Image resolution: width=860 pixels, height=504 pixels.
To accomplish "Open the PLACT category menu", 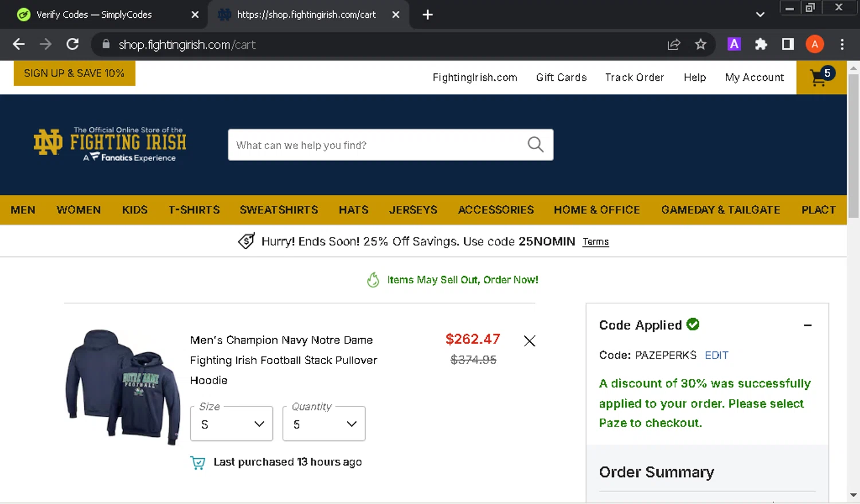I will pyautogui.click(x=818, y=210).
